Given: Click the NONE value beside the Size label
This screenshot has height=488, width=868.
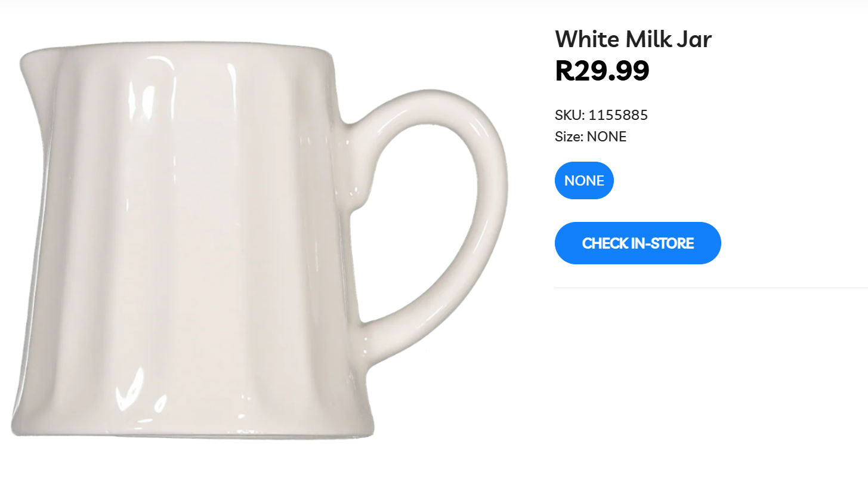Looking at the screenshot, I should pos(607,137).
